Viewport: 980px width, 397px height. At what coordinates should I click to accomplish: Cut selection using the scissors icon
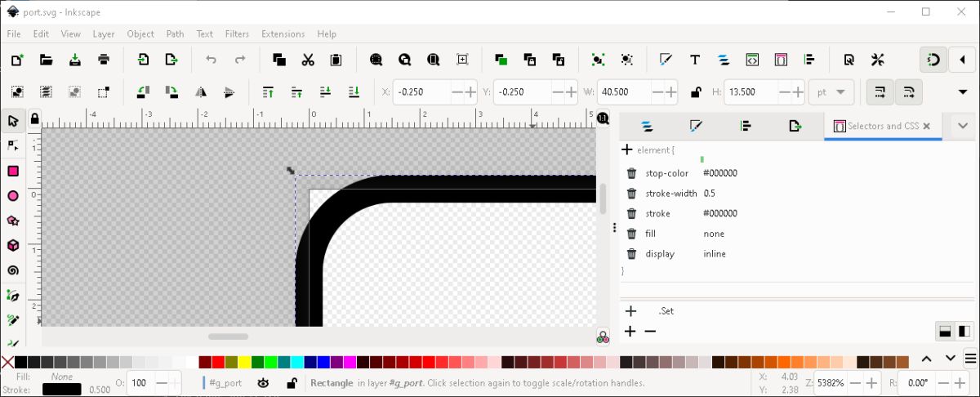tap(308, 60)
